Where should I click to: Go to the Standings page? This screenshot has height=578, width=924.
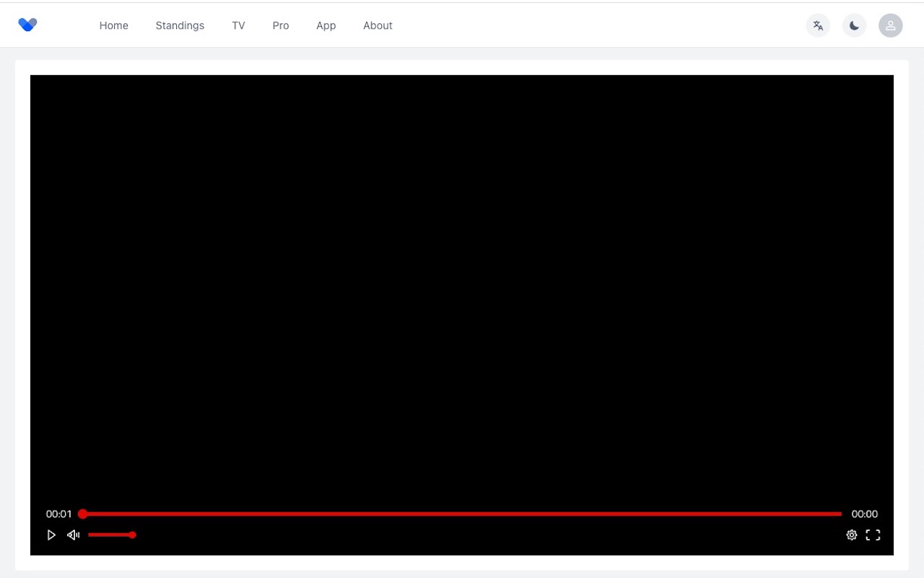click(x=180, y=25)
